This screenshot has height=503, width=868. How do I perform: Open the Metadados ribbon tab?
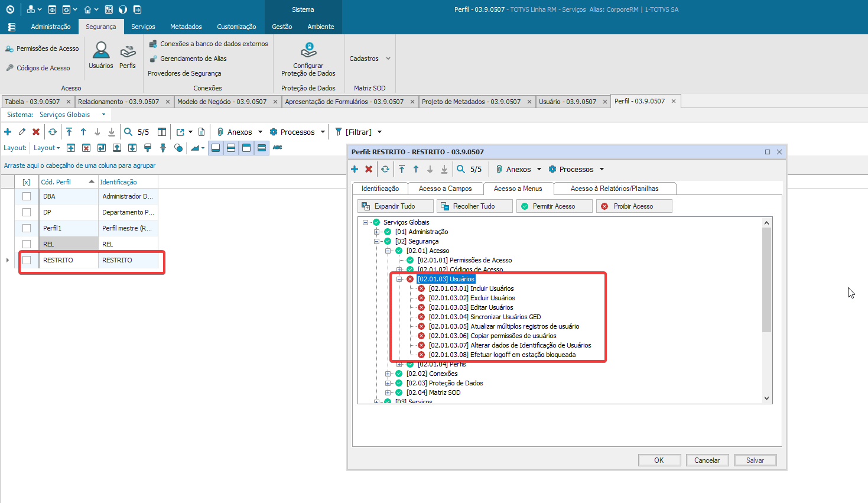click(x=186, y=27)
